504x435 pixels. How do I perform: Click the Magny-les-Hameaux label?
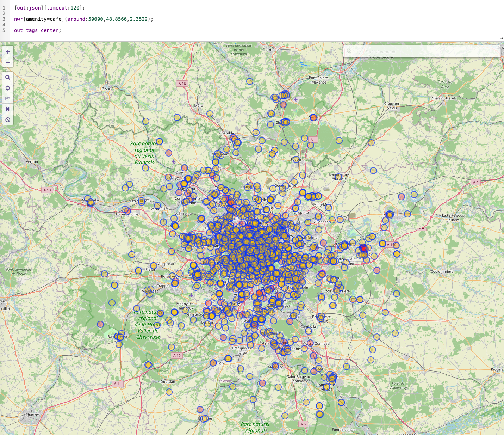185,306
